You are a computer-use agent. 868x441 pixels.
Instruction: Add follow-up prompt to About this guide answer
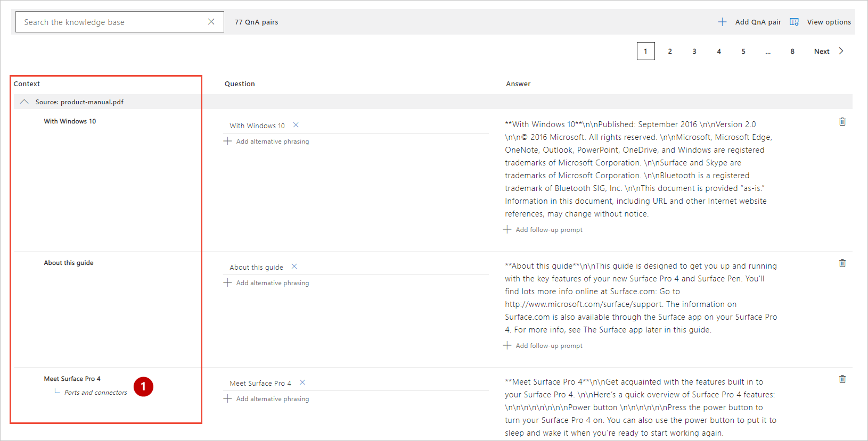pyautogui.click(x=549, y=346)
